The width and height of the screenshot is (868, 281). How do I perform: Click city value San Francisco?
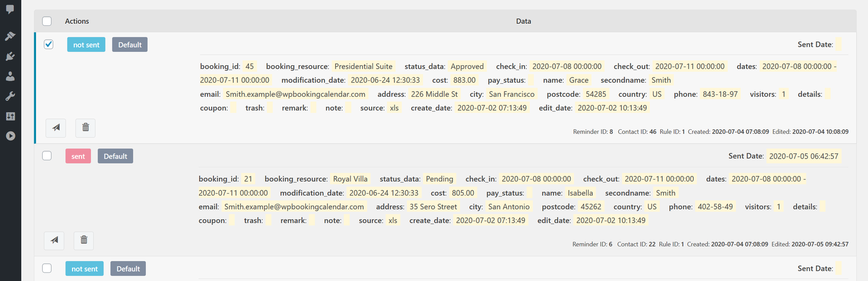click(x=512, y=94)
